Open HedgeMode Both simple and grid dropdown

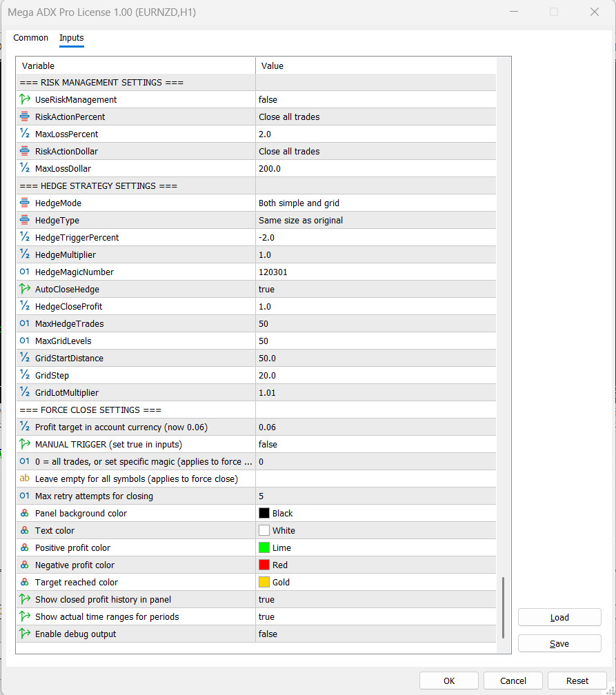[376, 203]
